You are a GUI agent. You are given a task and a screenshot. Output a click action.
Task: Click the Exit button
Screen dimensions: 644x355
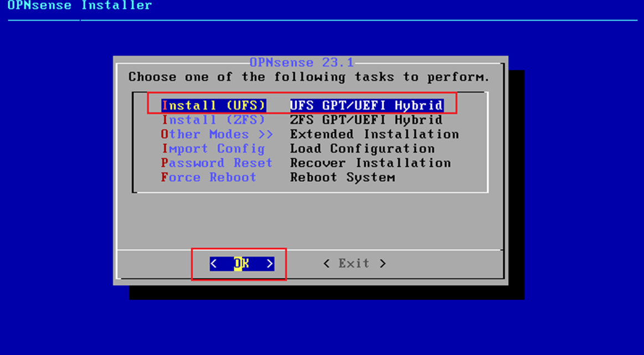[355, 264]
